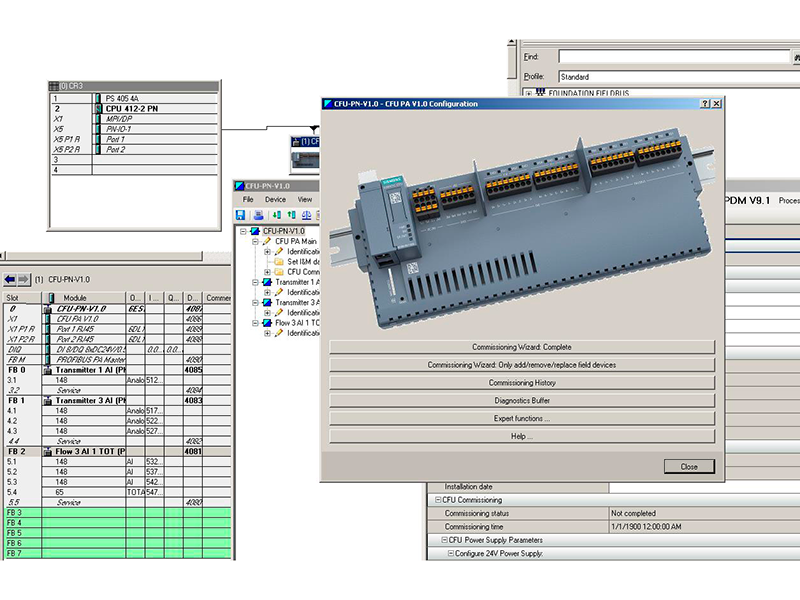
Task: Open Expert functions
Action: tap(522, 418)
